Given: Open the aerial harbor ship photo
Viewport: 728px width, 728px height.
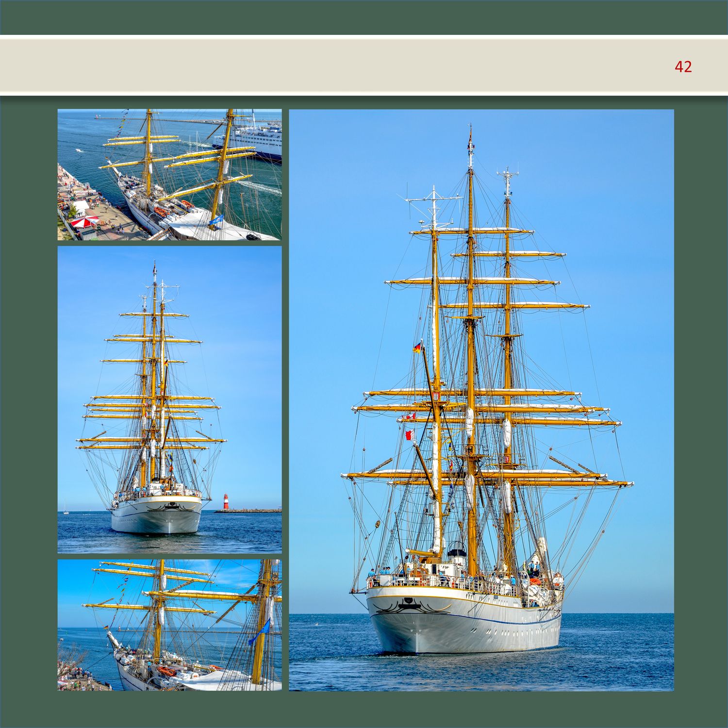Looking at the screenshot, I should tap(169, 175).
